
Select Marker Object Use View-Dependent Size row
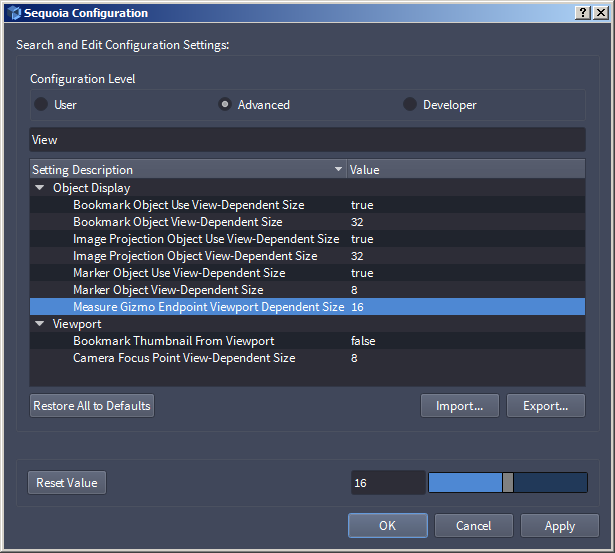click(308, 273)
